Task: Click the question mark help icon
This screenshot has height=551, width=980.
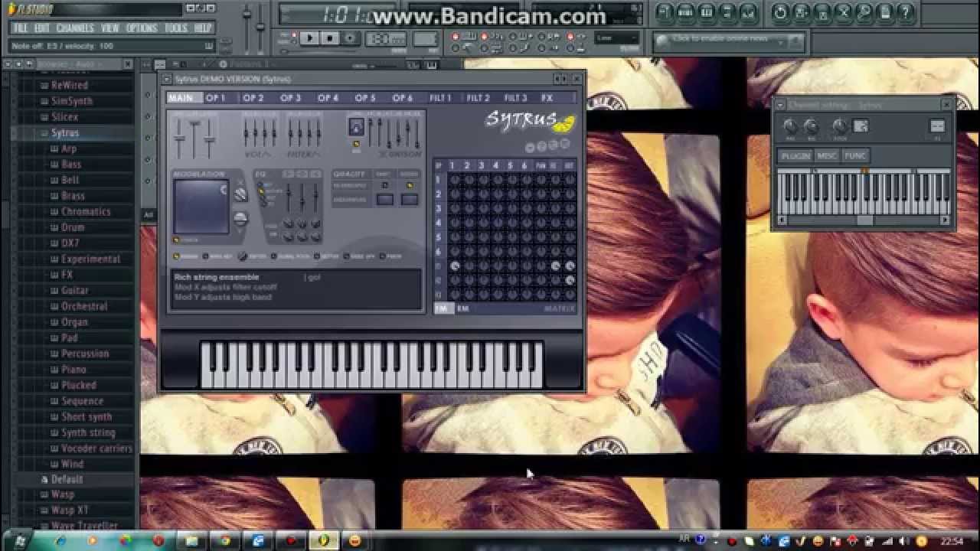Action: pos(906,12)
